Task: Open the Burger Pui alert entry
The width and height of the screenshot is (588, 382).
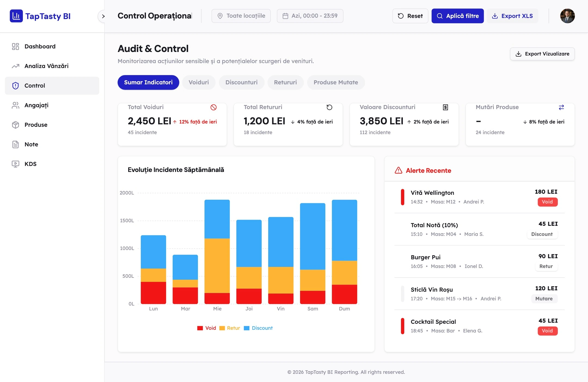Action: pos(479,261)
